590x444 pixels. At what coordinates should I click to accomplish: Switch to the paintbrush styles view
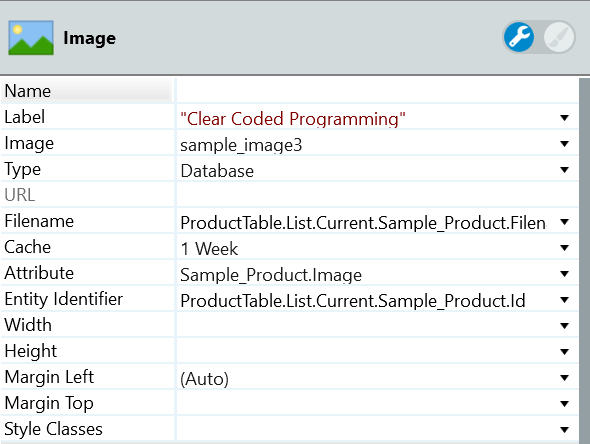click(559, 37)
